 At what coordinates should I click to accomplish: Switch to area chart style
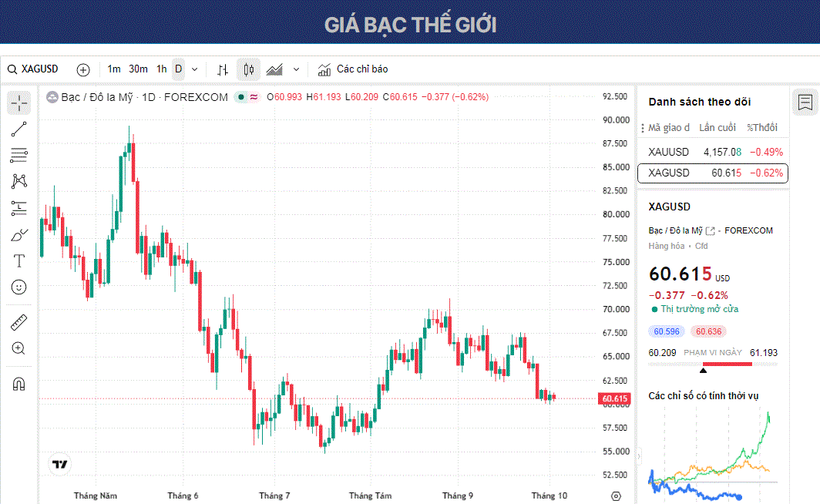274,69
